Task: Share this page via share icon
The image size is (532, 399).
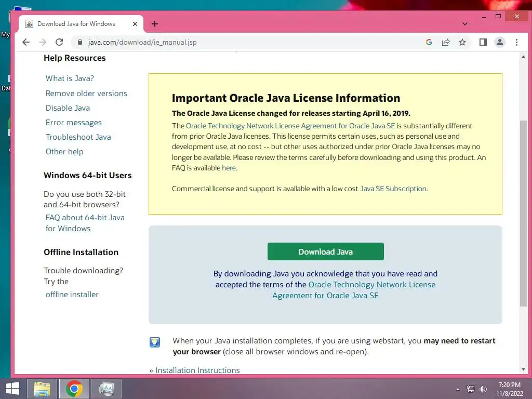Action: point(445,42)
